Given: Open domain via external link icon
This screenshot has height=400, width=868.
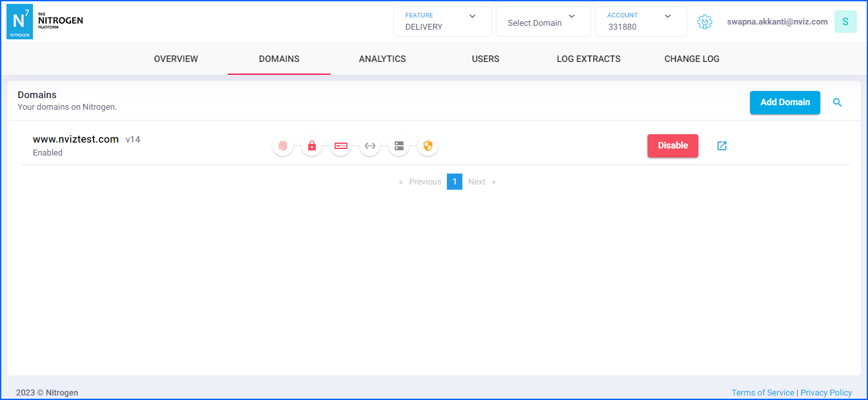Looking at the screenshot, I should tap(722, 146).
